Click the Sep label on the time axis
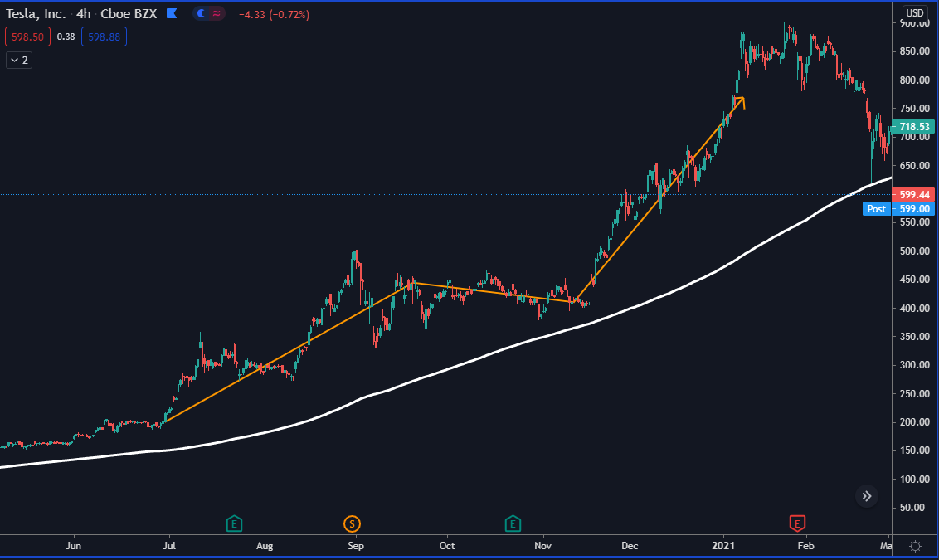The width and height of the screenshot is (939, 560). pos(356,546)
